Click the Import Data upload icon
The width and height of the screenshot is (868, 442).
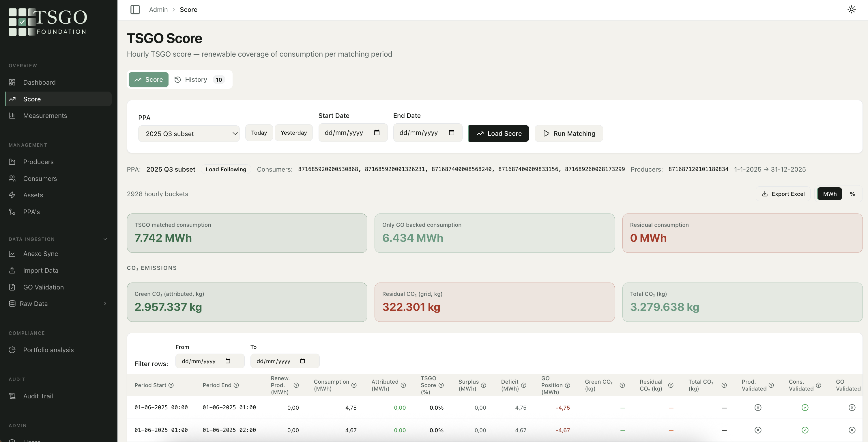[12, 270]
